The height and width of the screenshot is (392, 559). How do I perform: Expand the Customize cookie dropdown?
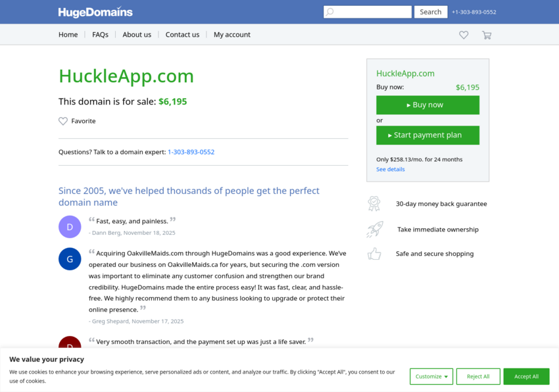coord(431,376)
